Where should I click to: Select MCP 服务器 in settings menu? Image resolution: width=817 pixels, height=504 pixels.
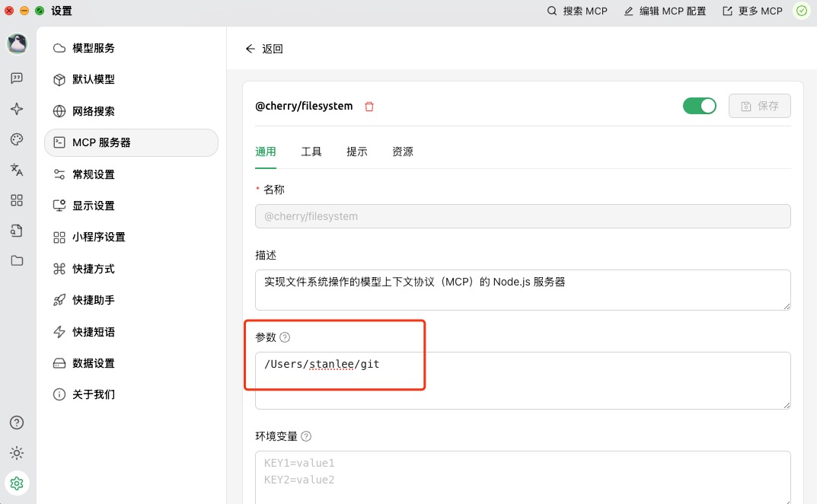coord(131,142)
